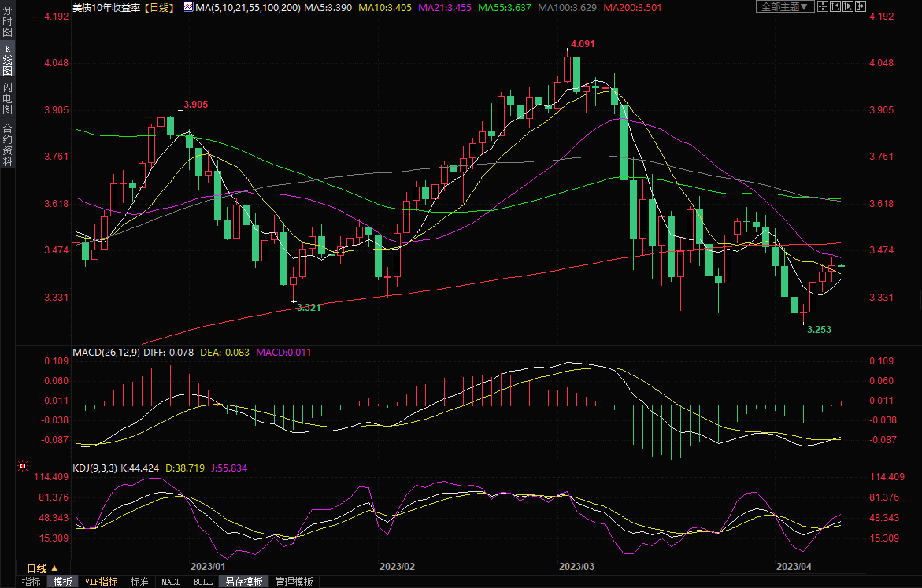Apply the BOLL template
This screenshot has height=588, width=922.
[202, 582]
